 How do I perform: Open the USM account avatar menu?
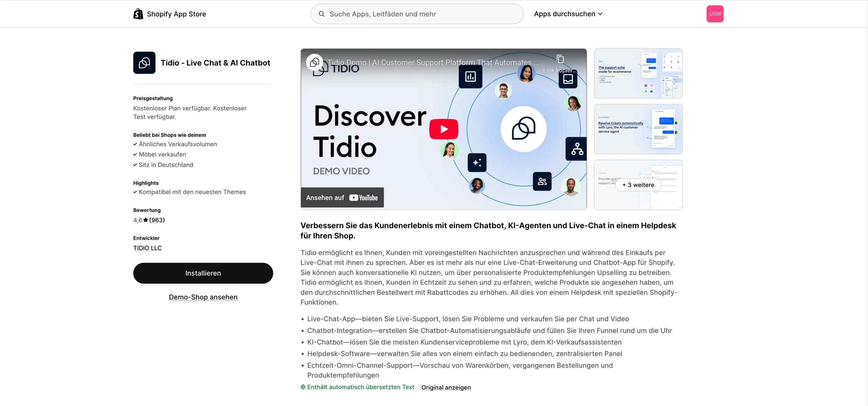click(x=715, y=14)
